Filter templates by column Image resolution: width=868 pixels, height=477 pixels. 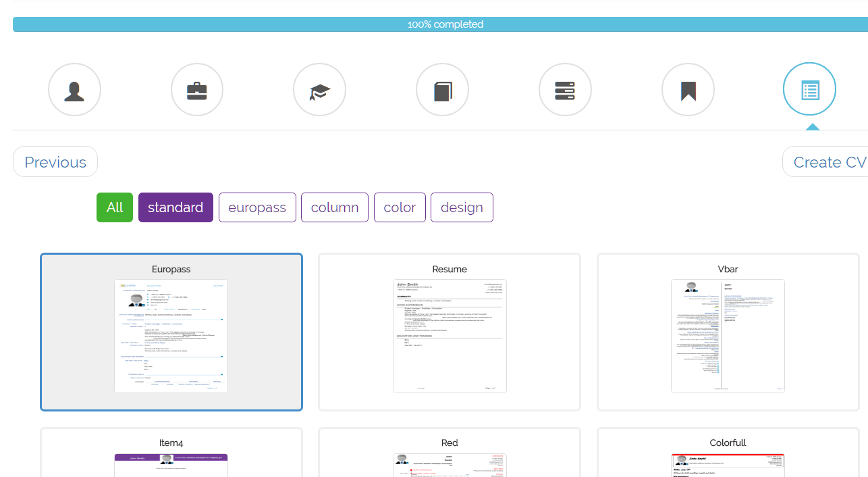click(x=335, y=207)
